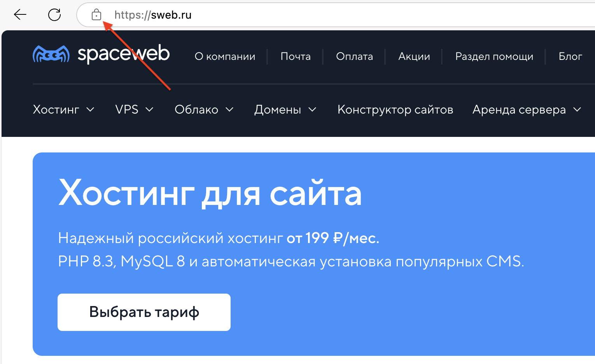Click the spider logo icon
595x364 pixels.
click(x=51, y=54)
